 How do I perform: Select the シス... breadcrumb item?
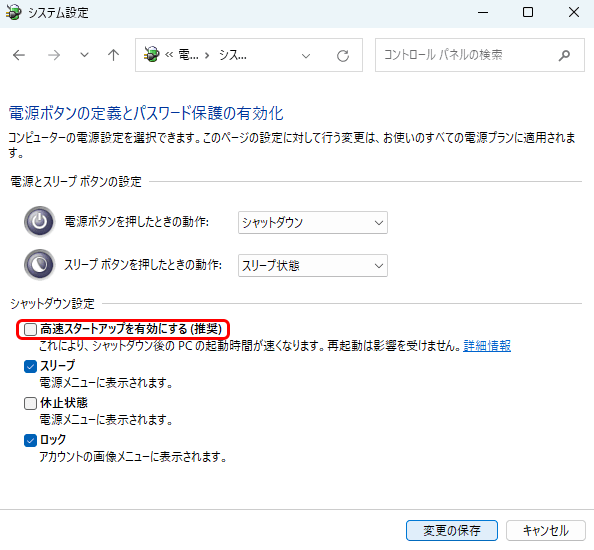tap(233, 55)
